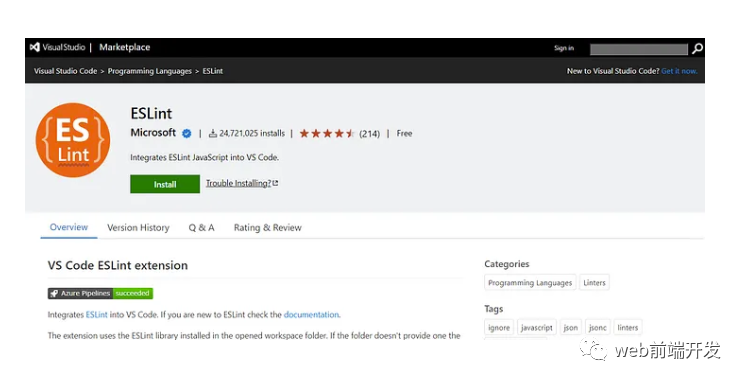Click the 'linters' tag

[627, 327]
